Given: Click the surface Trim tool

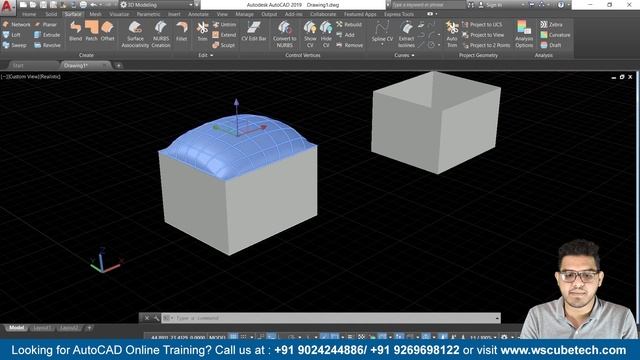Looking at the screenshot, I should (x=202, y=31).
